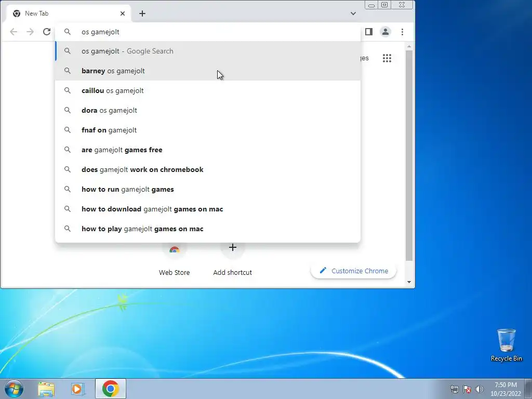Choose 'are gamejolt games free' suggestion

(x=208, y=150)
